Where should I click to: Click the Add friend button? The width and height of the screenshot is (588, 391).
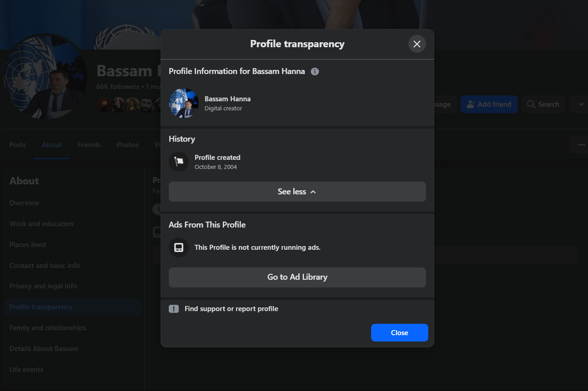click(489, 104)
